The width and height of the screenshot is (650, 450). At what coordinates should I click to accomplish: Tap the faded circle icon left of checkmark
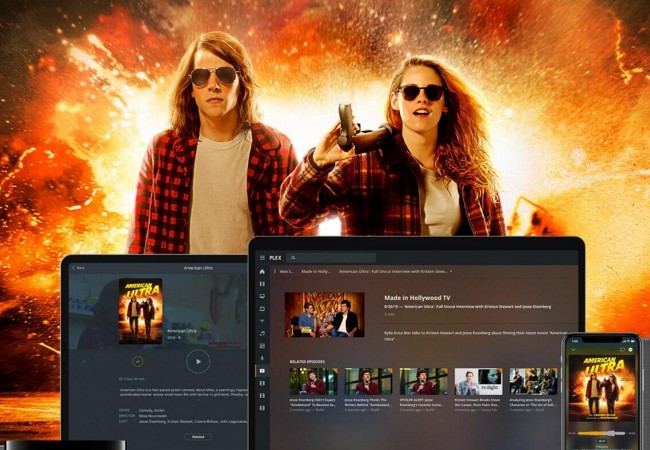pos(83,362)
